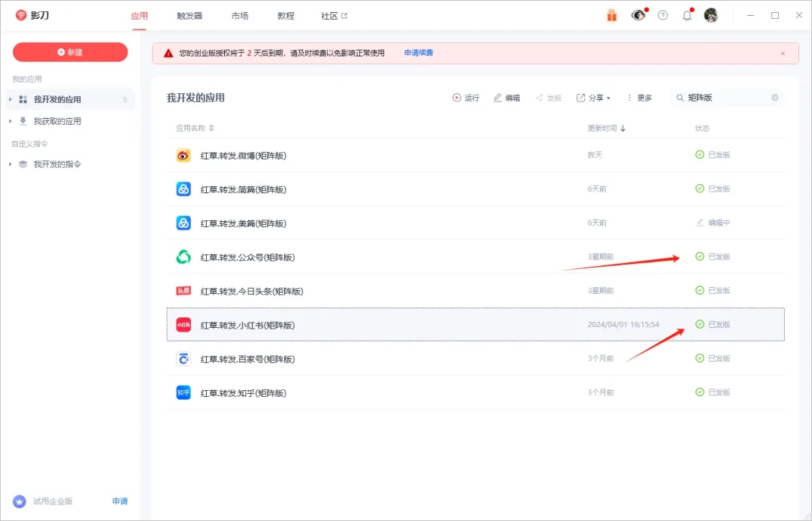Image resolution: width=812 pixels, height=521 pixels.
Task: Click the 小红书 app icon
Action: click(183, 325)
